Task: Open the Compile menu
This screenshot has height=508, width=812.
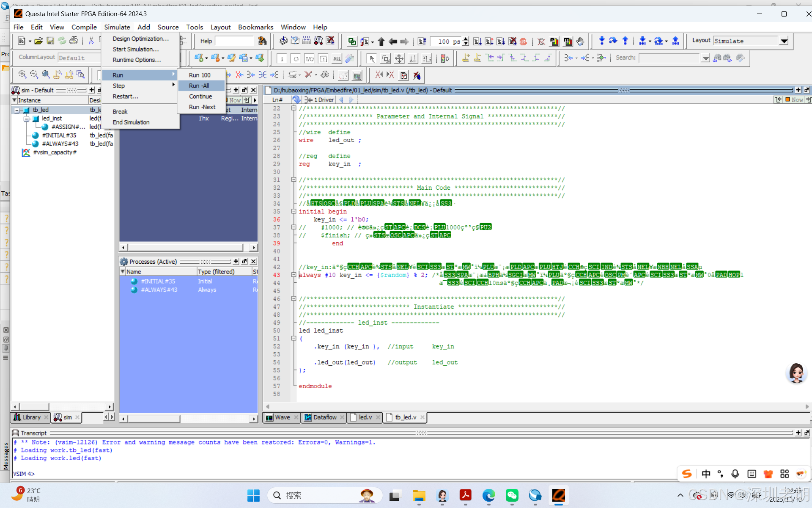Action: [84, 27]
